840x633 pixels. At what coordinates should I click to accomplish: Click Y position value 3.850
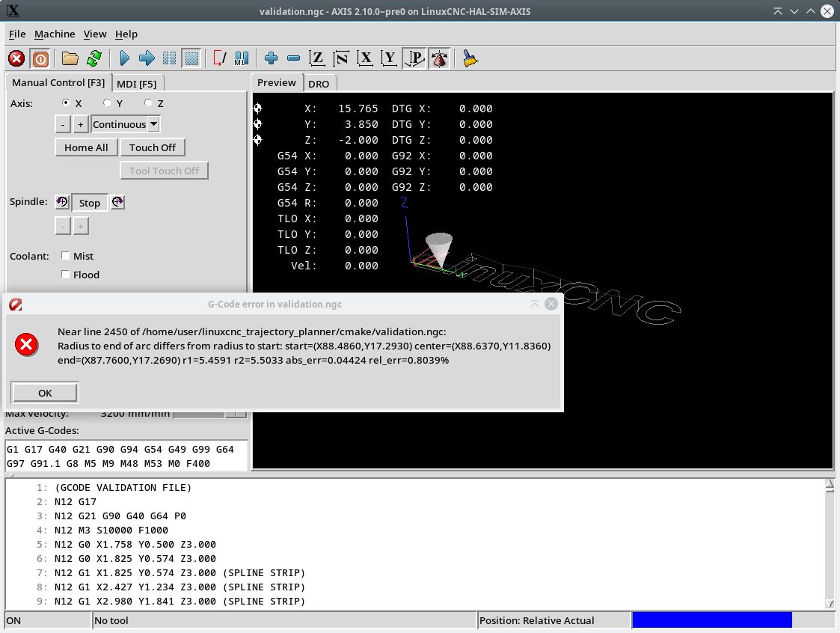pyautogui.click(x=361, y=123)
